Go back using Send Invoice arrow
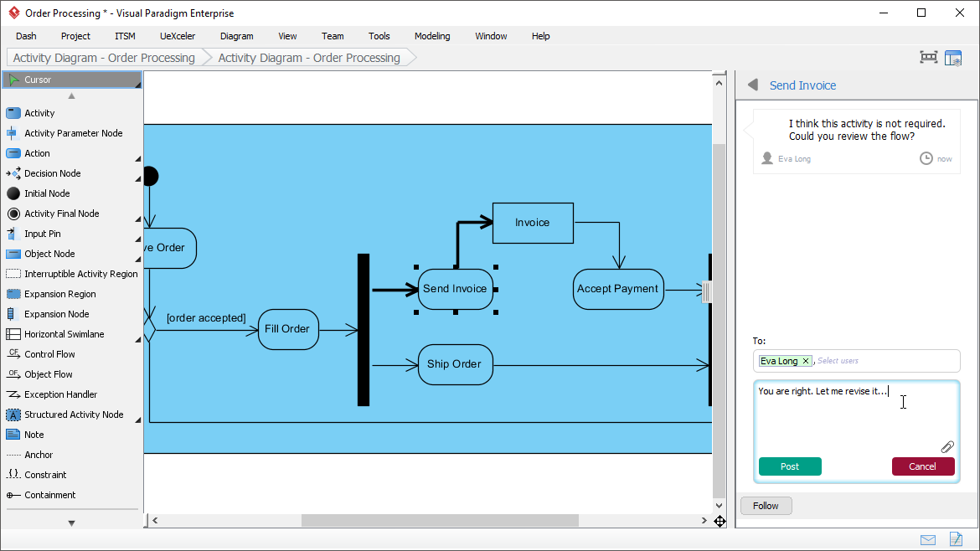Screen dimensions: 980x551 753,85
